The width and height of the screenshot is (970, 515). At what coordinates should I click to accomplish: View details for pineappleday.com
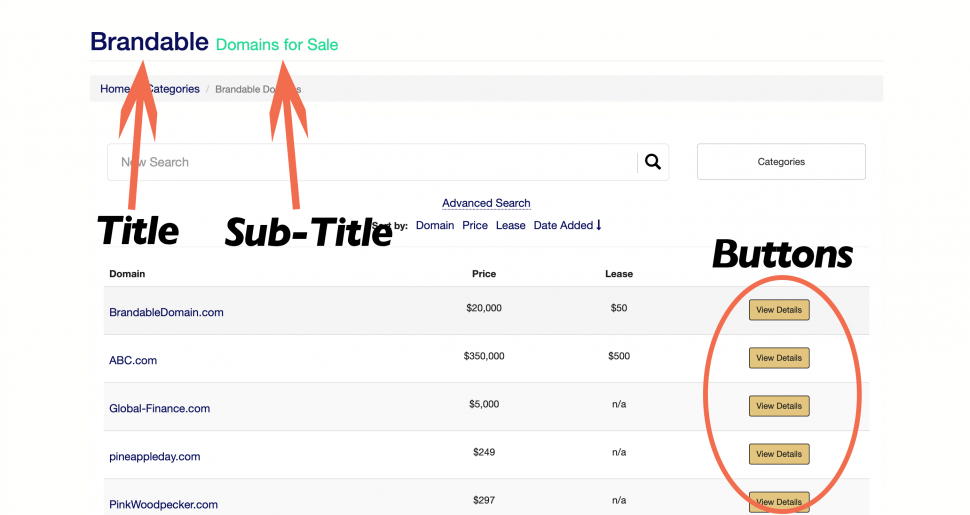[779, 454]
